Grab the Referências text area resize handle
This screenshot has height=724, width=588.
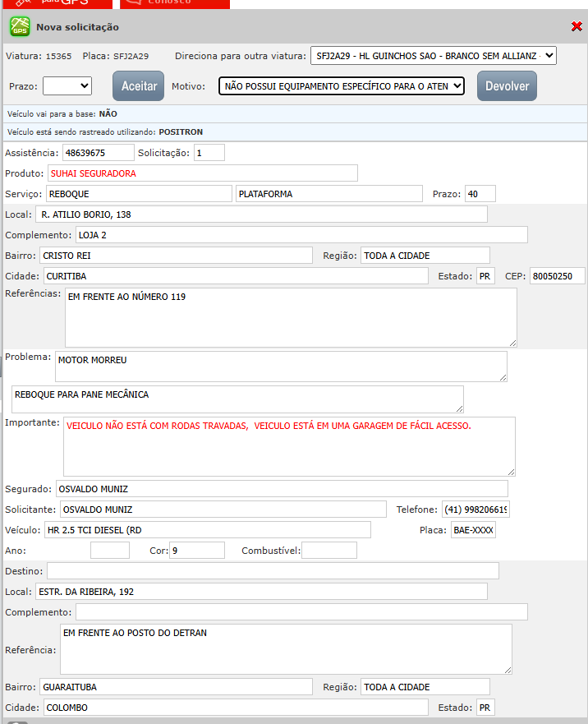click(x=512, y=343)
